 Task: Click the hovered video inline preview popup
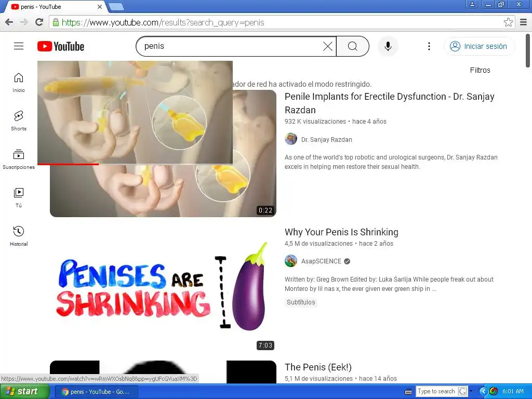click(135, 112)
